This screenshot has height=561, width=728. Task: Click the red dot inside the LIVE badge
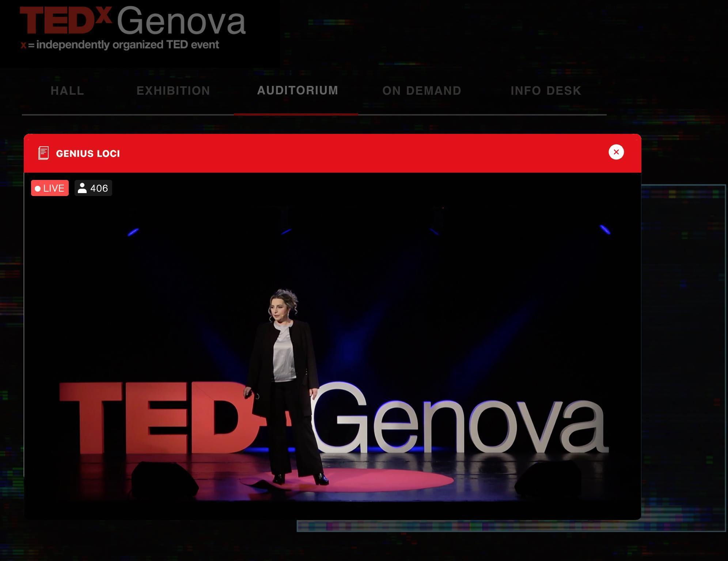38,188
